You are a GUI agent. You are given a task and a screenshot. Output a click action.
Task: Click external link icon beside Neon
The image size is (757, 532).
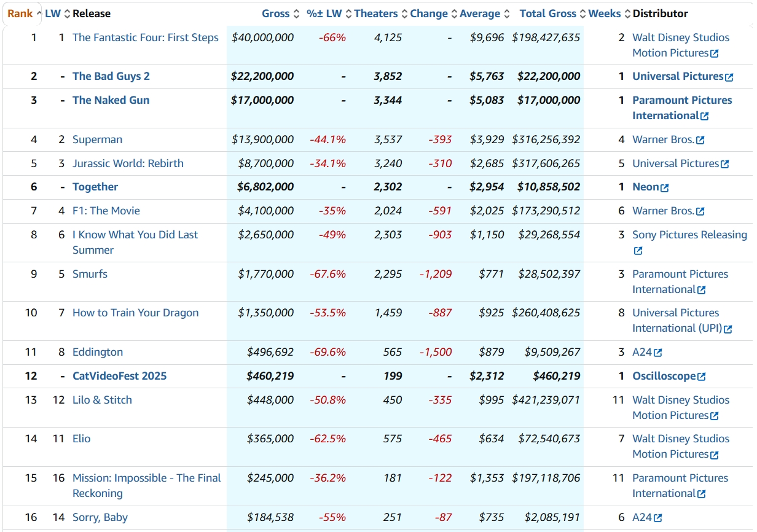coord(664,188)
